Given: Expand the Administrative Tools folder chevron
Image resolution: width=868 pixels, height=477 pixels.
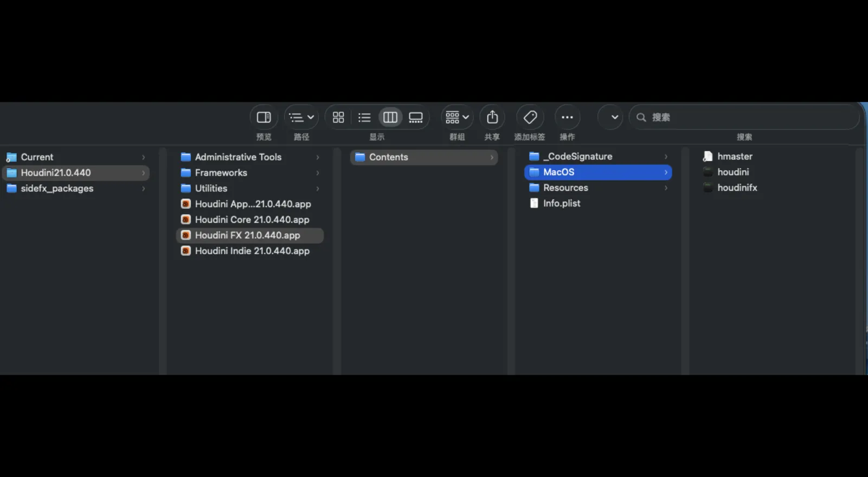Looking at the screenshot, I should (318, 157).
